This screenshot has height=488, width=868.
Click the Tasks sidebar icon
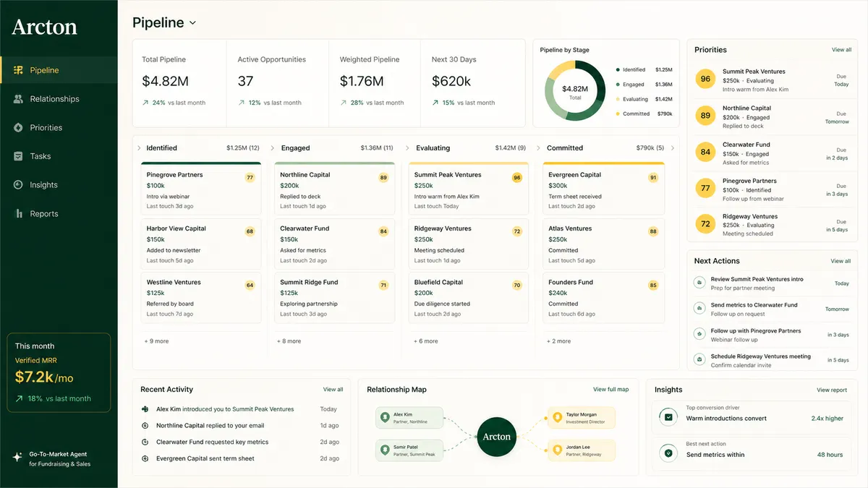[18, 156]
